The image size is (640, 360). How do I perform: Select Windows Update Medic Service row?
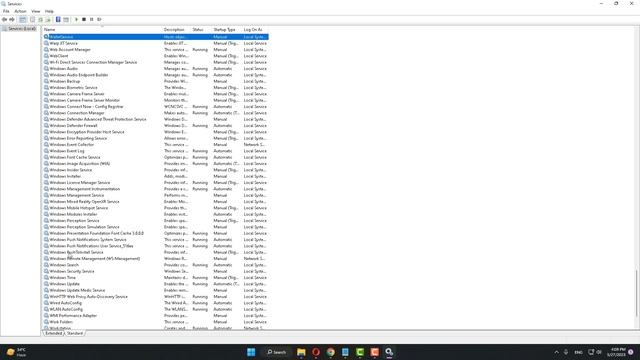point(156,290)
